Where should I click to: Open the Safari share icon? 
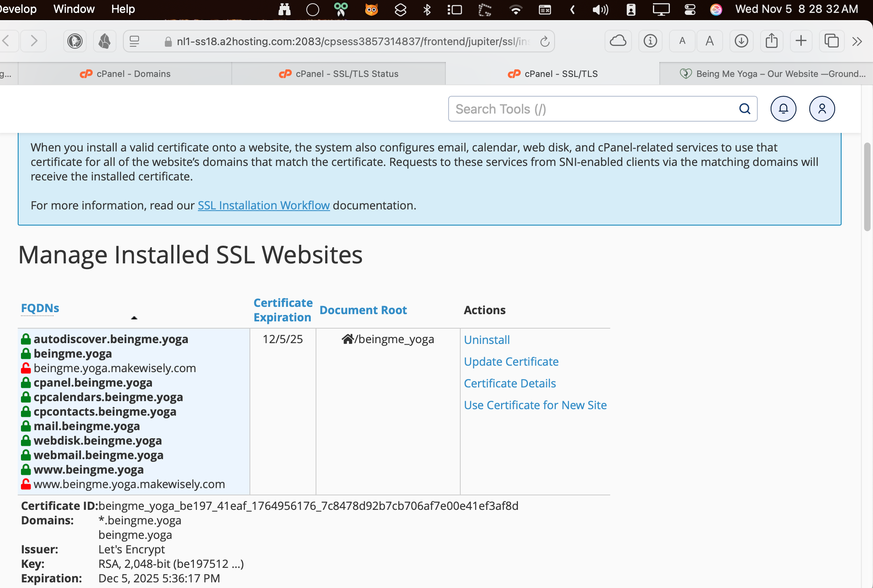coord(771,41)
